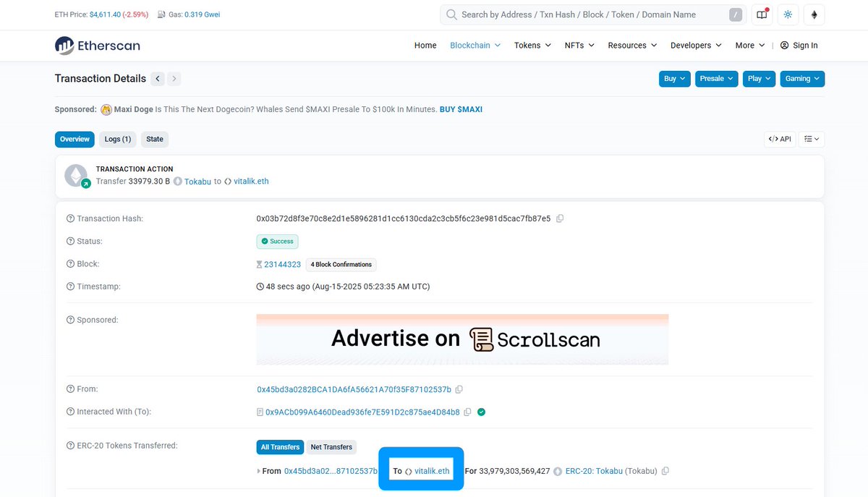Click vitalik.eth link in Transaction Action
868x497 pixels.
[x=251, y=182]
